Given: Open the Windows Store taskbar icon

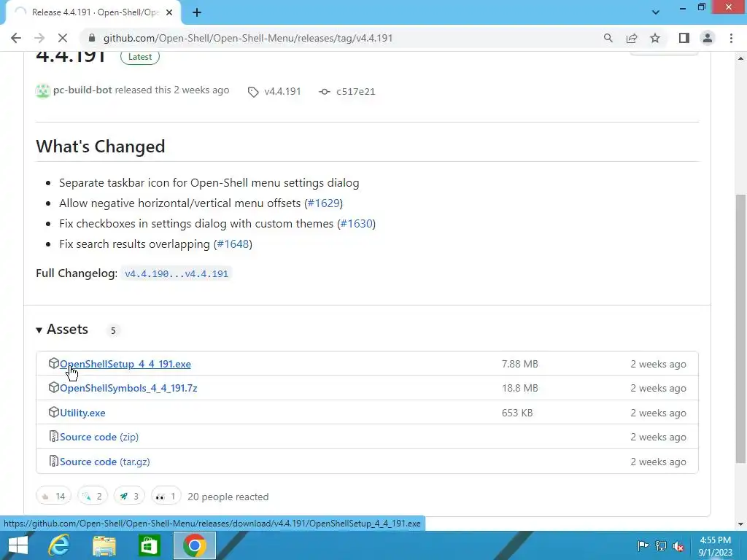Looking at the screenshot, I should (x=149, y=545).
